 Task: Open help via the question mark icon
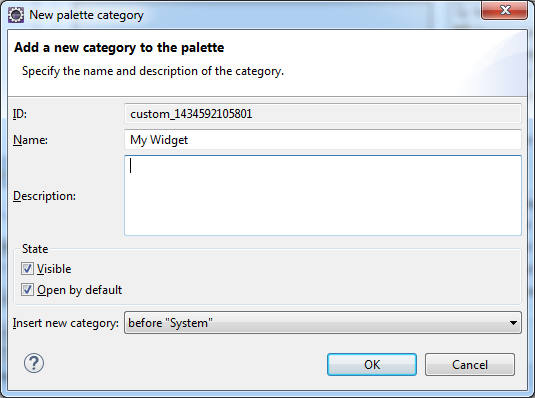34,363
